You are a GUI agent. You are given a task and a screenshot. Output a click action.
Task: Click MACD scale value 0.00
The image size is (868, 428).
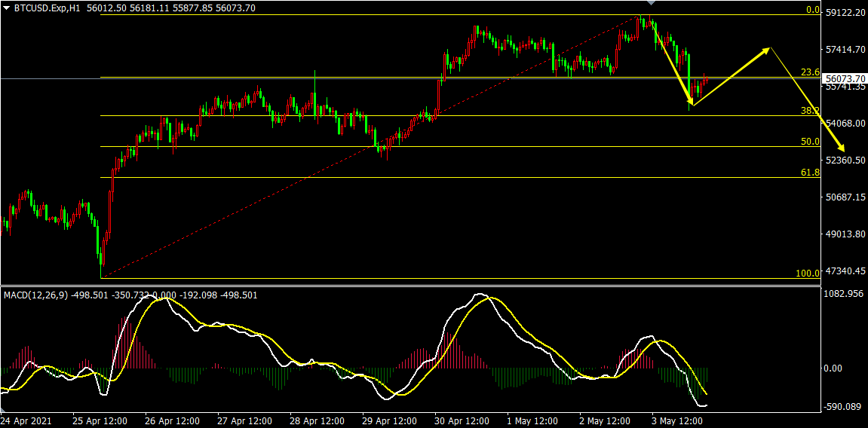pos(835,368)
